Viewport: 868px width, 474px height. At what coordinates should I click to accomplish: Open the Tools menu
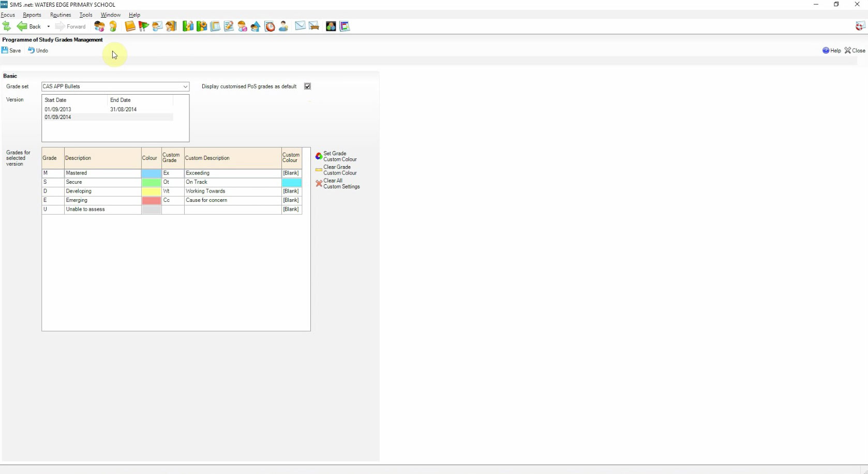[x=86, y=15]
